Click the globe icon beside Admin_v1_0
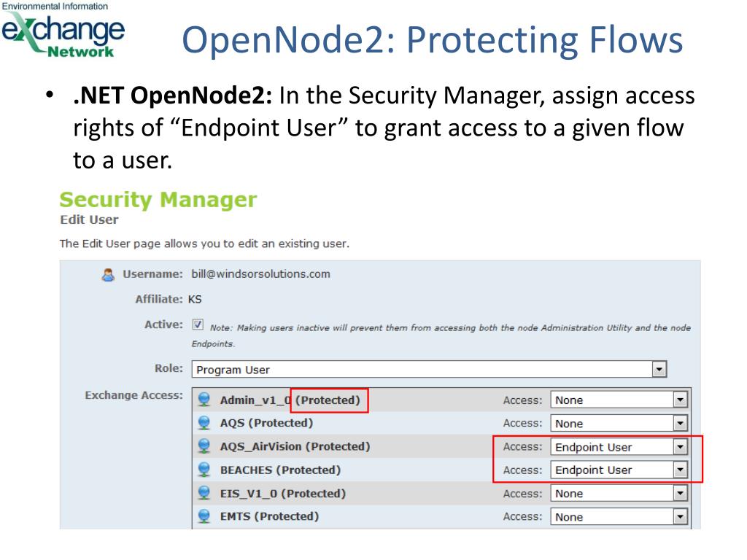 [x=204, y=400]
